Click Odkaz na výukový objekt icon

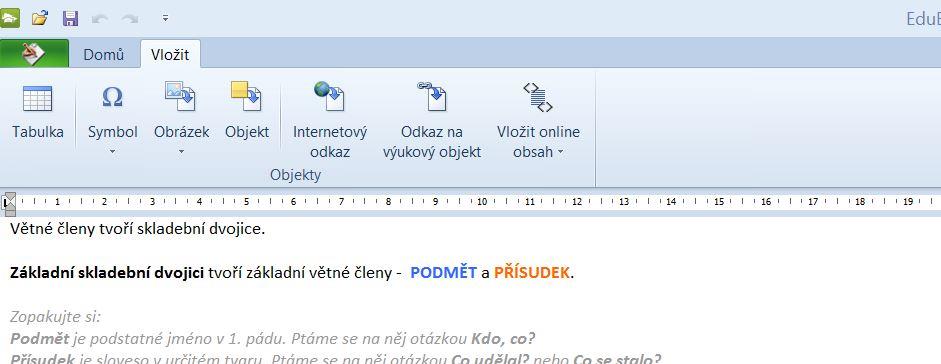click(432, 97)
